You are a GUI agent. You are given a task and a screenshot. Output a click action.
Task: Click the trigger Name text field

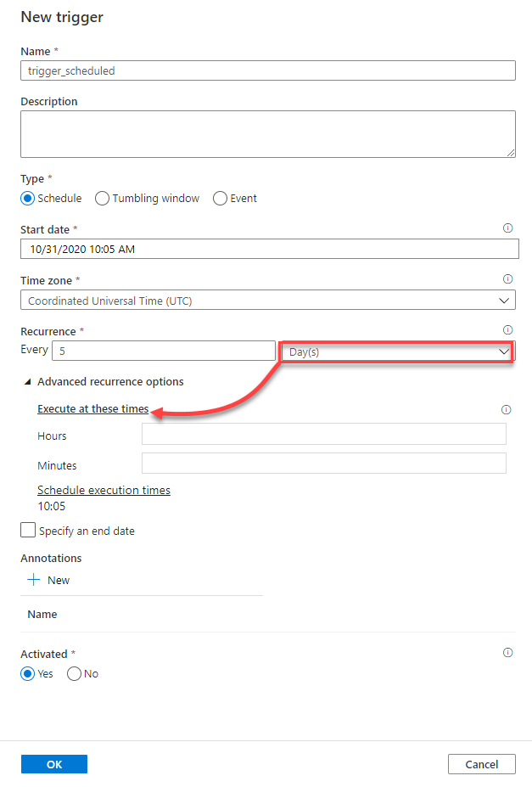pos(267,70)
